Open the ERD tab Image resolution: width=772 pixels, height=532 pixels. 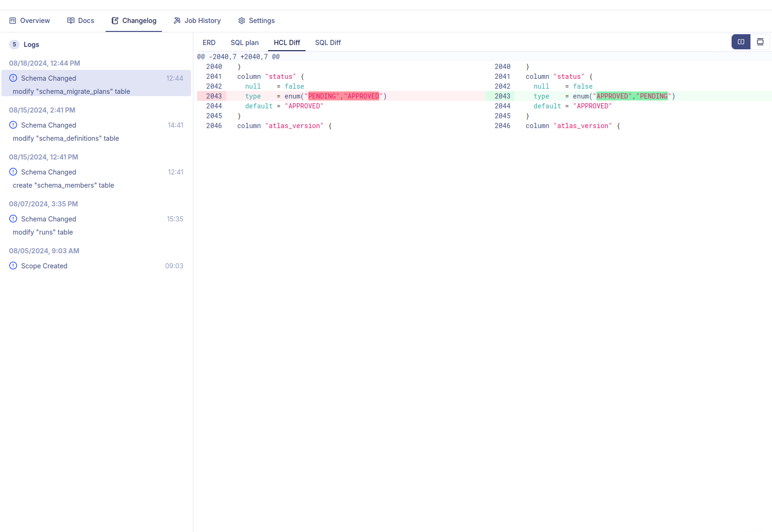[x=209, y=42]
